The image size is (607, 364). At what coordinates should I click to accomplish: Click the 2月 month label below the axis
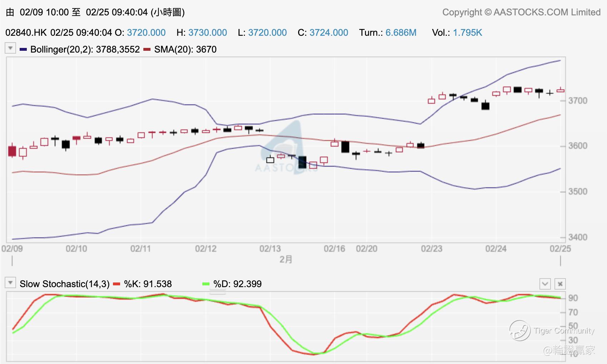click(286, 259)
